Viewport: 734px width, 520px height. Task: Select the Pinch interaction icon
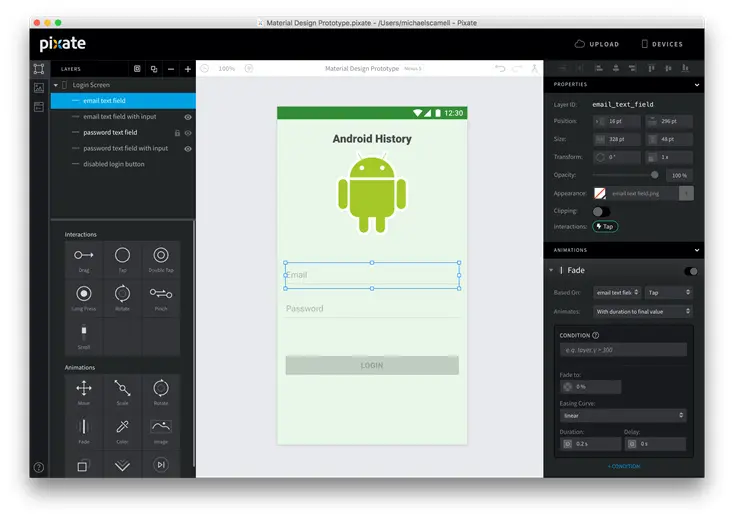(161, 293)
